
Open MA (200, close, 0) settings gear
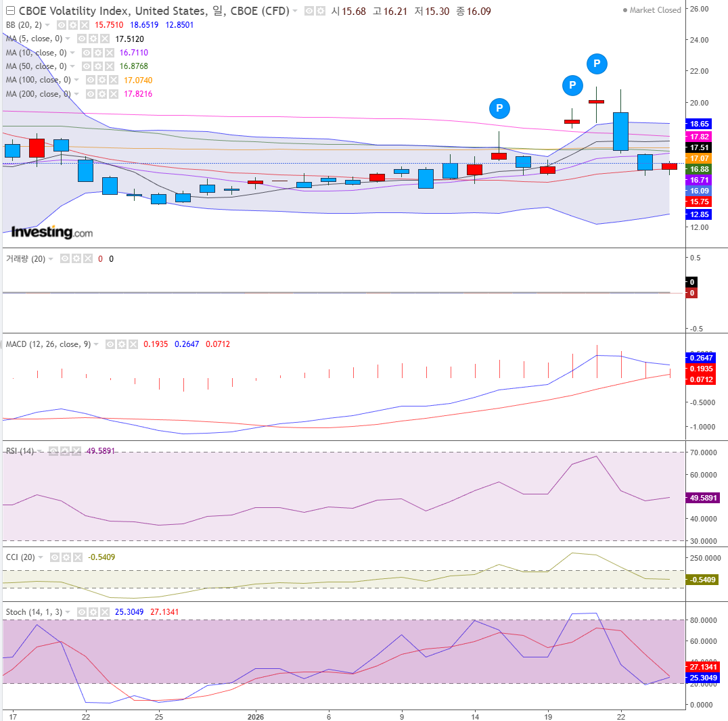(101, 94)
